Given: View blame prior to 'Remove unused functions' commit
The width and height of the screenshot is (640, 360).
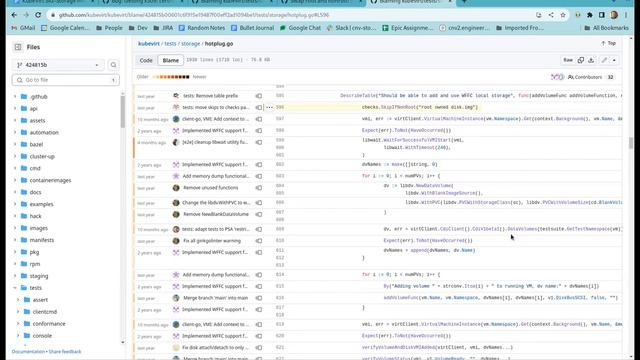Looking at the screenshot, I should (x=259, y=188).
